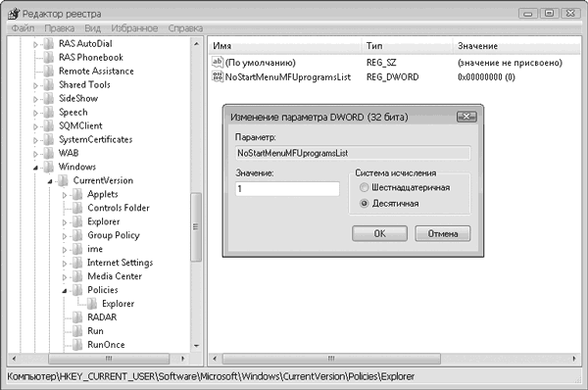This screenshot has width=588, height=390.
Task: Select the Shared Tools folder icon
Action: pyautogui.click(x=49, y=84)
